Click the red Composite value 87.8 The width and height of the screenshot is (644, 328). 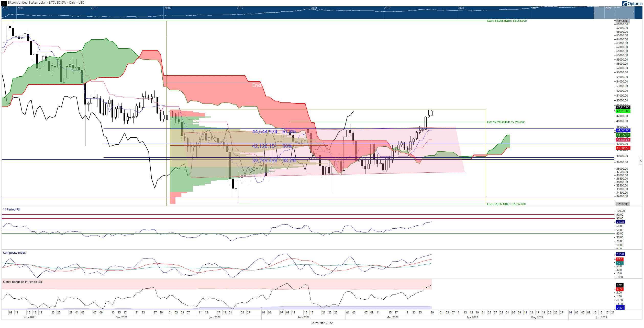[x=619, y=259]
